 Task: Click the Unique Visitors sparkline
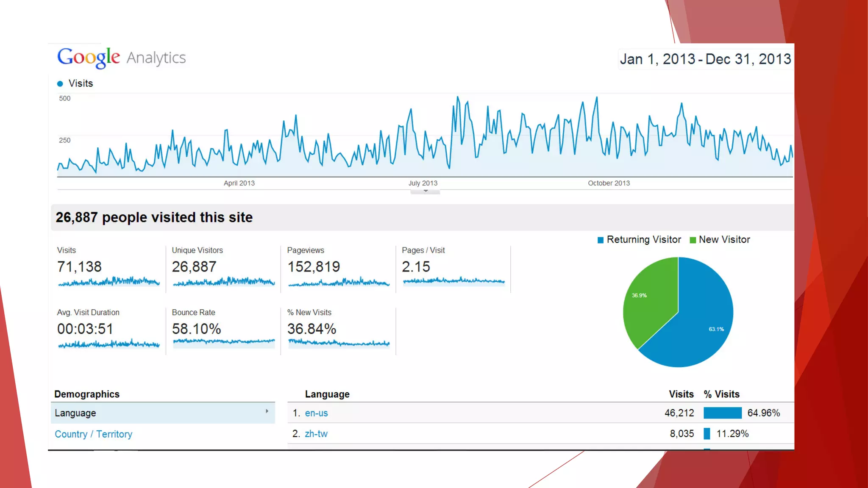[x=224, y=281]
